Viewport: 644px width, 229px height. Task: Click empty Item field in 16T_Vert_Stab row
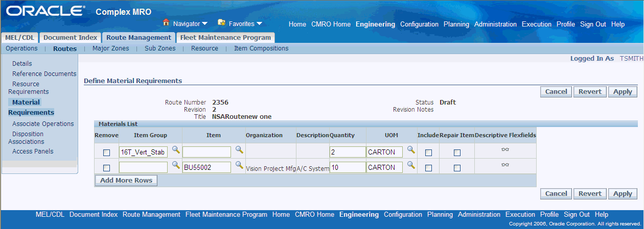tap(206, 152)
